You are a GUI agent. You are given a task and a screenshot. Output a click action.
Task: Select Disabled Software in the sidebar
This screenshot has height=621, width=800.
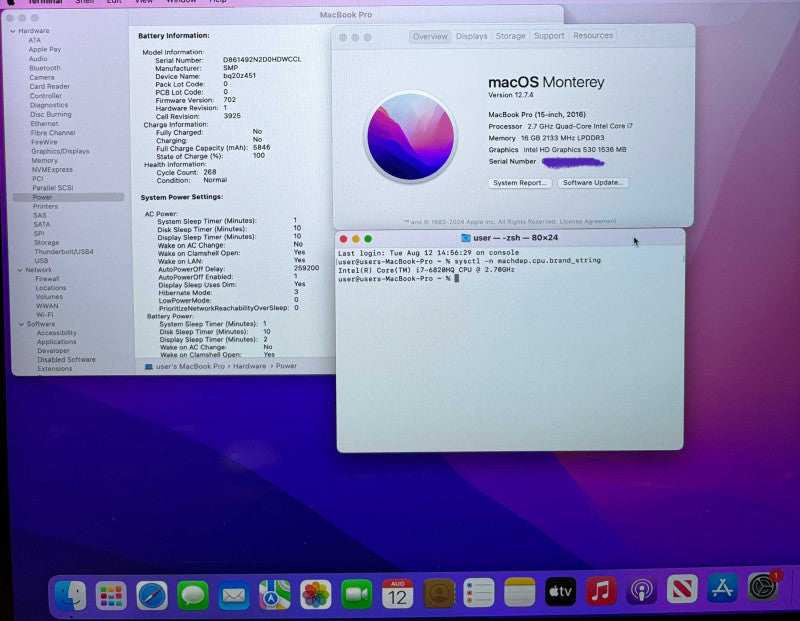pos(66,360)
